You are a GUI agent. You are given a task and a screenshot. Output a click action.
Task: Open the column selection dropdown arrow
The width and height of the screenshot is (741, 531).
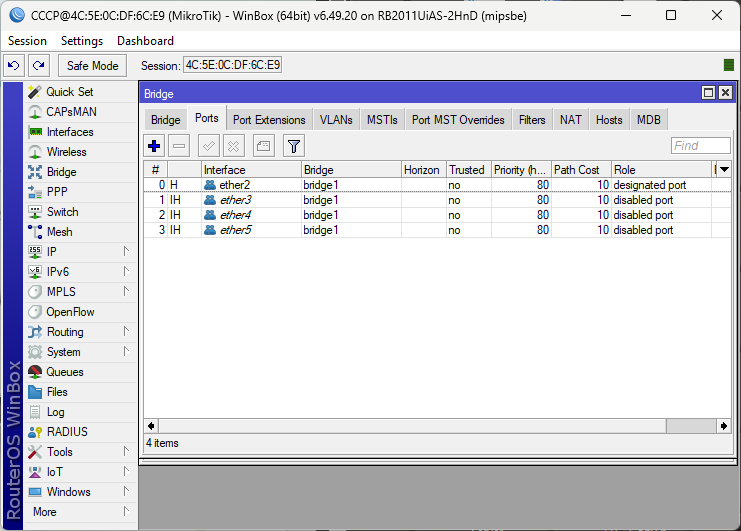point(724,170)
